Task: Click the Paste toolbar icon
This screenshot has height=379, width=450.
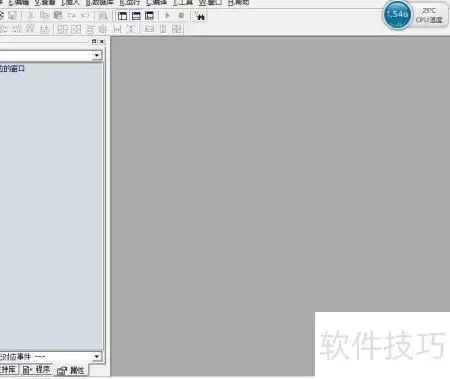Action: point(58,15)
